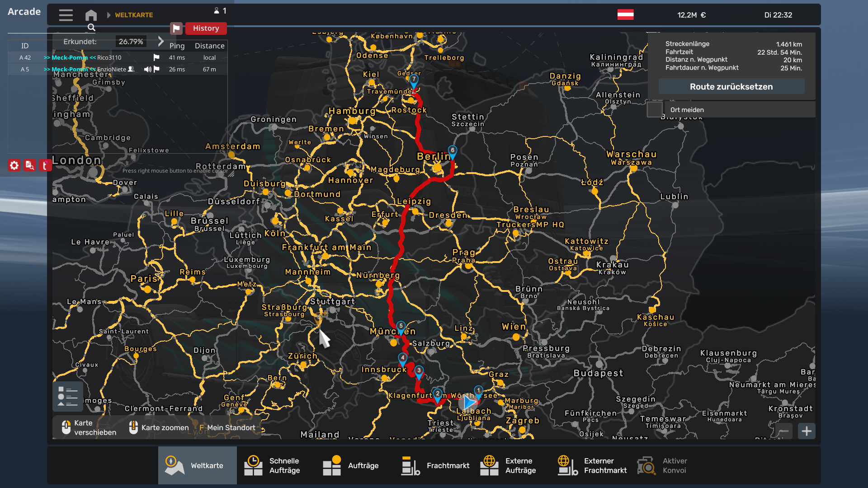Expand the Erkundet panel arrow
Viewport: 868px width, 488px height.
coord(161,42)
